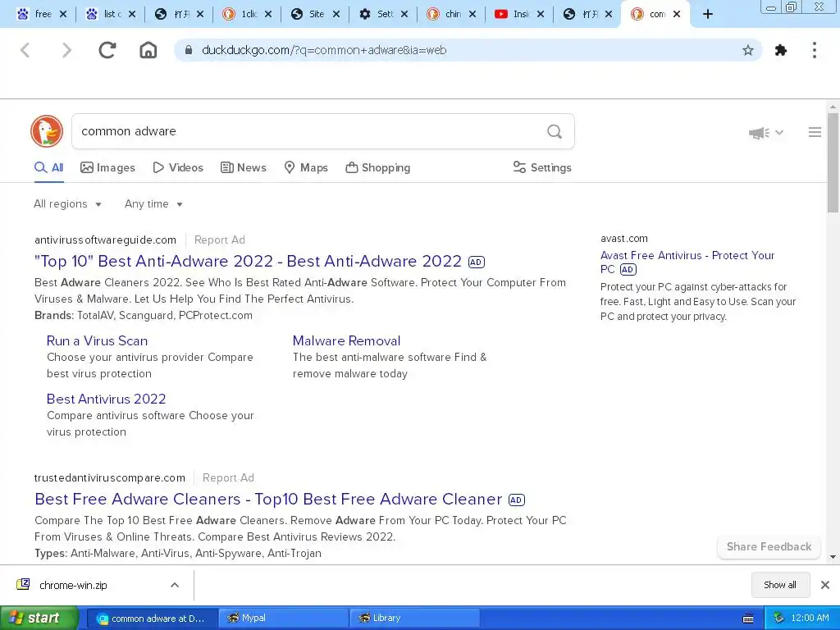Image resolution: width=840 pixels, height=630 pixels.
Task: Open a new tab with the plus icon
Action: point(708,15)
